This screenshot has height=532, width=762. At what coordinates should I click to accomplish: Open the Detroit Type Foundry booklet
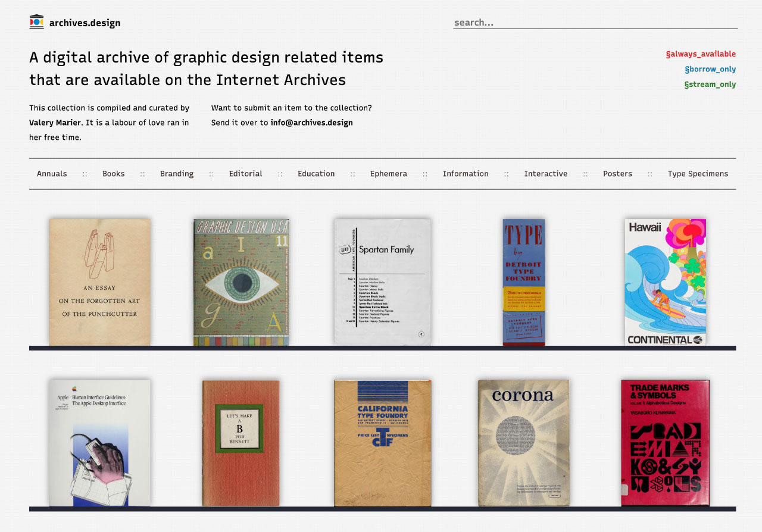coord(524,282)
